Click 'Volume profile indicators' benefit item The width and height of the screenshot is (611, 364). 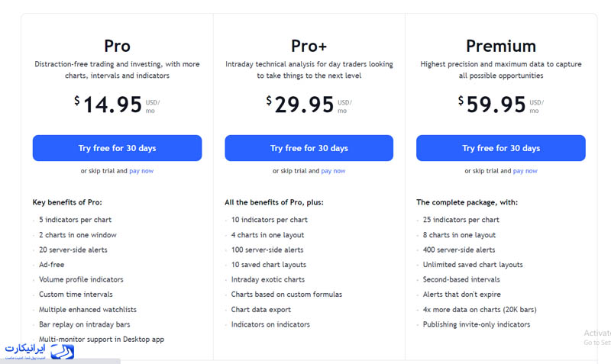point(81,279)
